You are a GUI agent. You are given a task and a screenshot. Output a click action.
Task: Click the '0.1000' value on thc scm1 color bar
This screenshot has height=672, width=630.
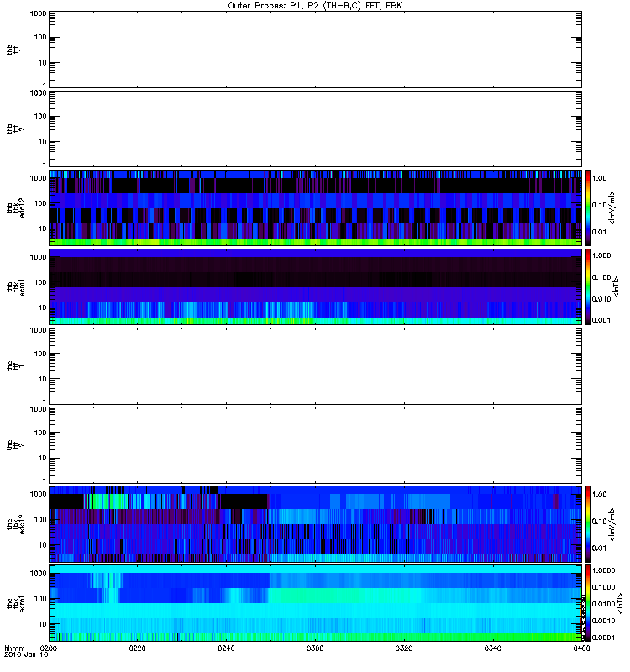[x=603, y=587]
